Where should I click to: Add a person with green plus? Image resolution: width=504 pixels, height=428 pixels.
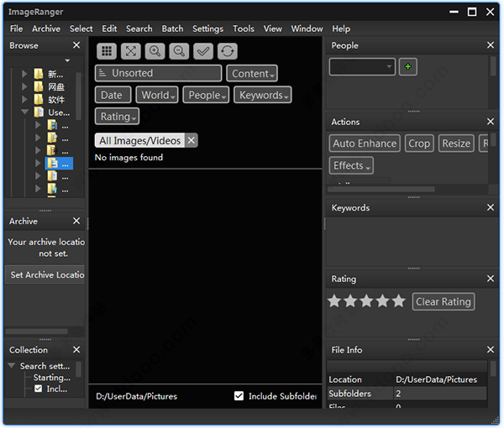[408, 67]
